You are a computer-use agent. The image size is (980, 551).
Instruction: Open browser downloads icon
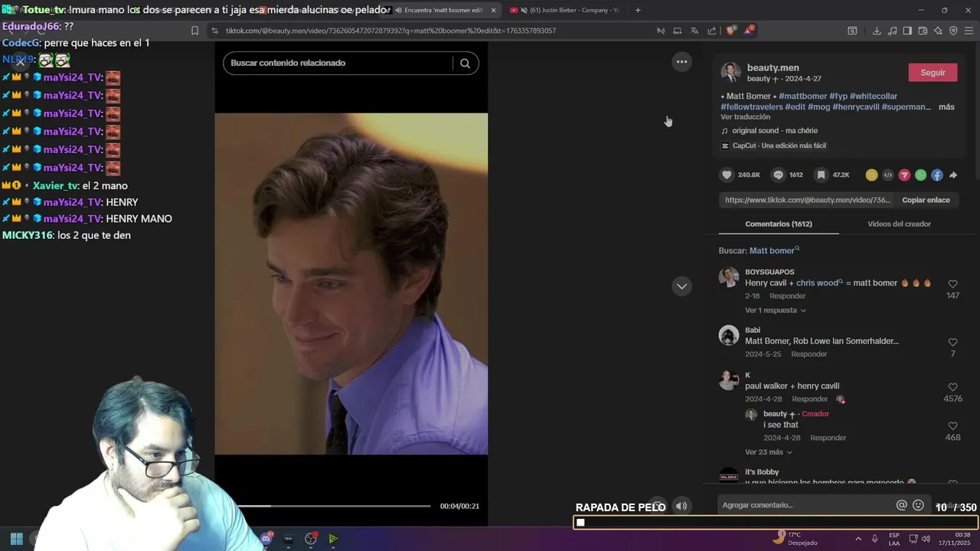pyautogui.click(x=877, y=31)
